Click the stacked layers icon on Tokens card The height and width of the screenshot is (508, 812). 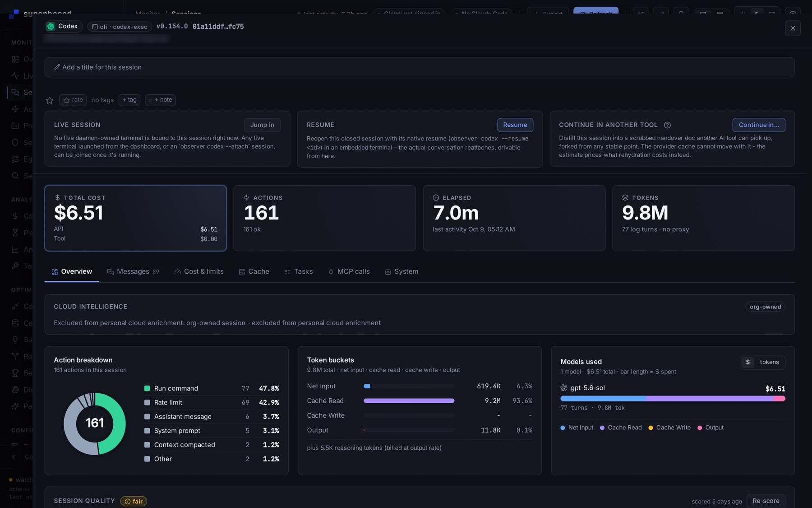(625, 198)
